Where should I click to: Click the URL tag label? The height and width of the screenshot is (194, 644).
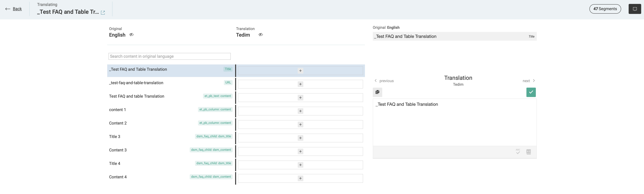tap(228, 83)
